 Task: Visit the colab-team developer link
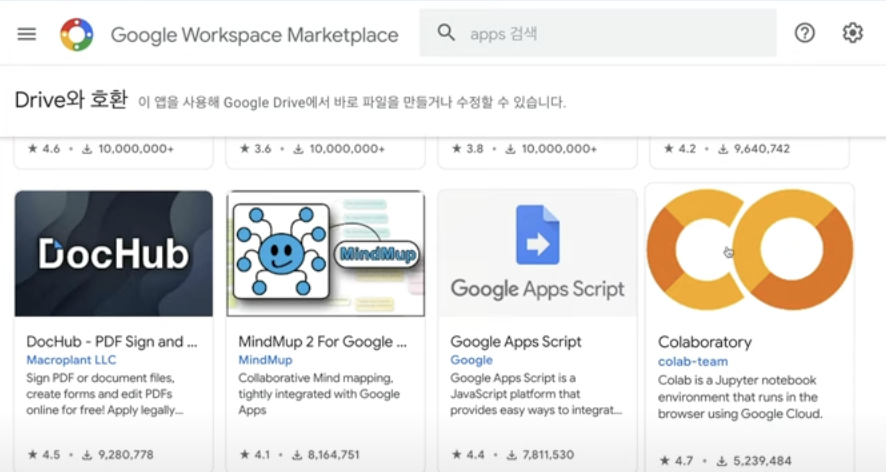tap(693, 361)
